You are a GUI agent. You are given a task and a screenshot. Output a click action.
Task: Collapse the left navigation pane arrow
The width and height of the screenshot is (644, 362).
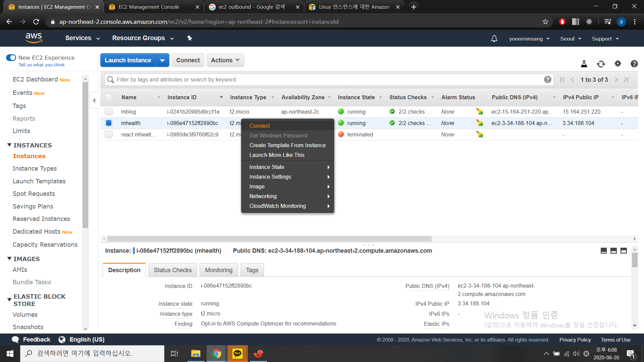pyautogui.click(x=94, y=100)
